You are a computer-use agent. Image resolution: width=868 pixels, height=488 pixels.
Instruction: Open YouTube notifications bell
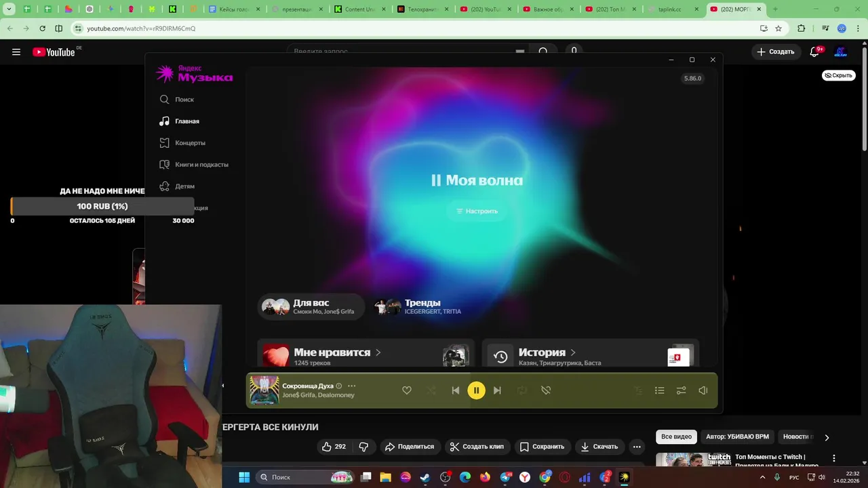point(815,52)
